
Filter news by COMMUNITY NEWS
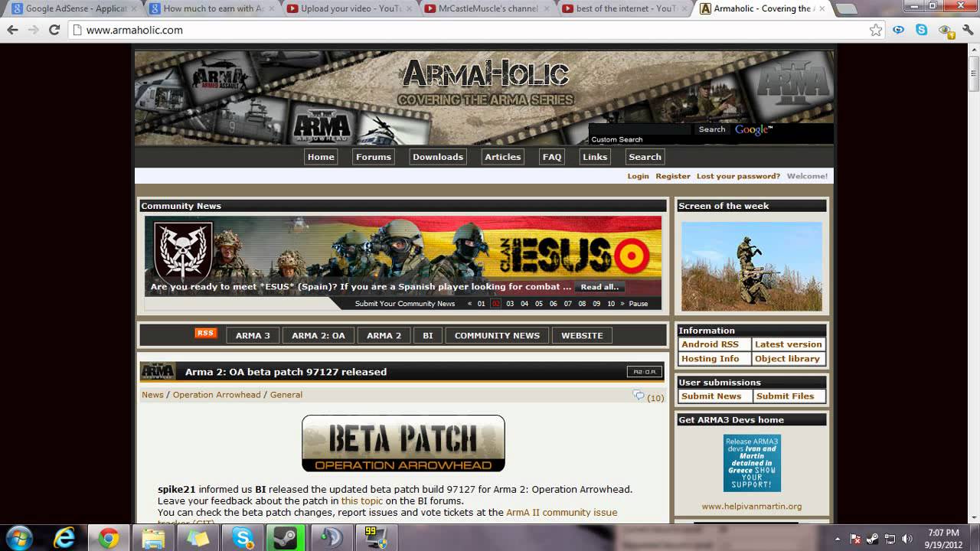497,335
